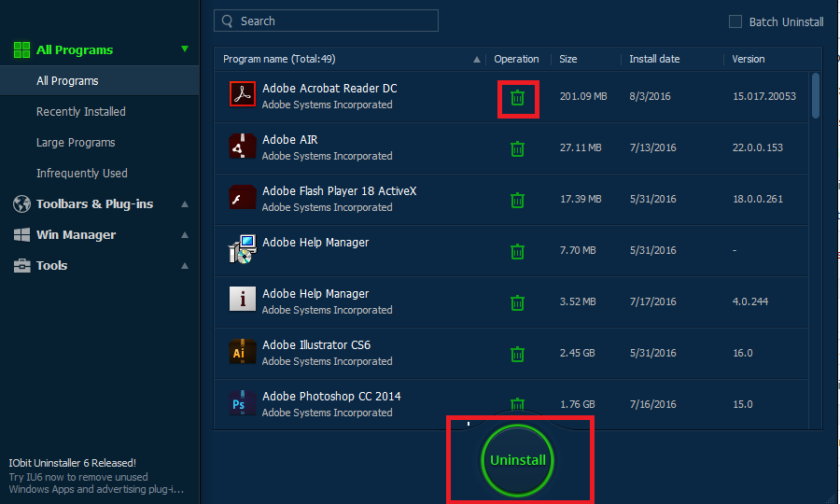This screenshot has height=504, width=840.
Task: Select the Adobe Acrobat Reader DC name text
Action: (x=329, y=89)
